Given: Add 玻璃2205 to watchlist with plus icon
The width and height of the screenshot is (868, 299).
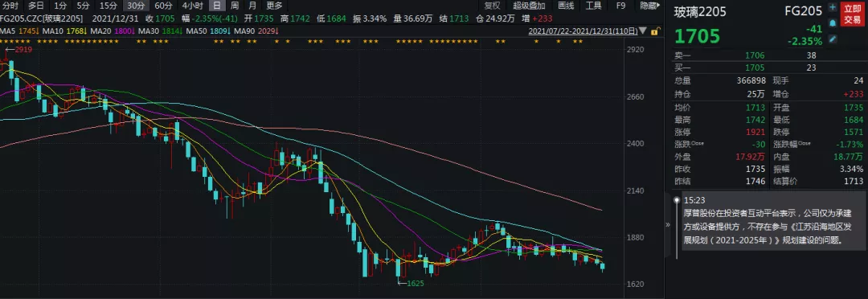Looking at the screenshot, I should tap(832, 8).
